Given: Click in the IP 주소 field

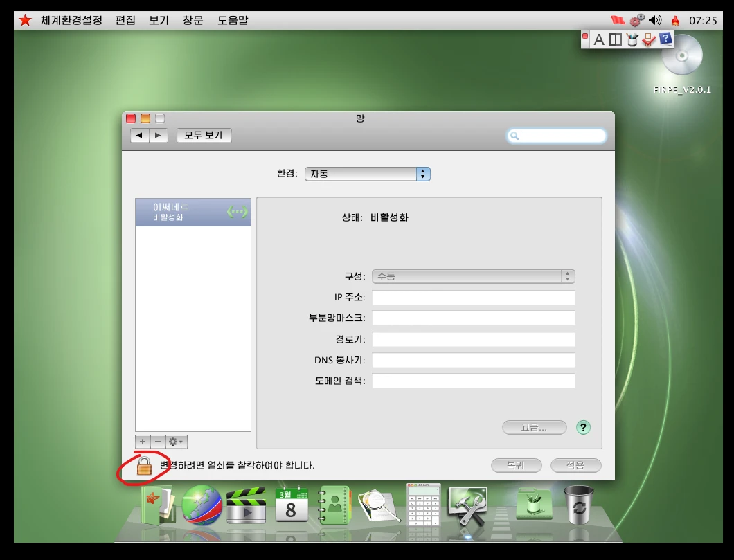Looking at the screenshot, I should click(474, 298).
